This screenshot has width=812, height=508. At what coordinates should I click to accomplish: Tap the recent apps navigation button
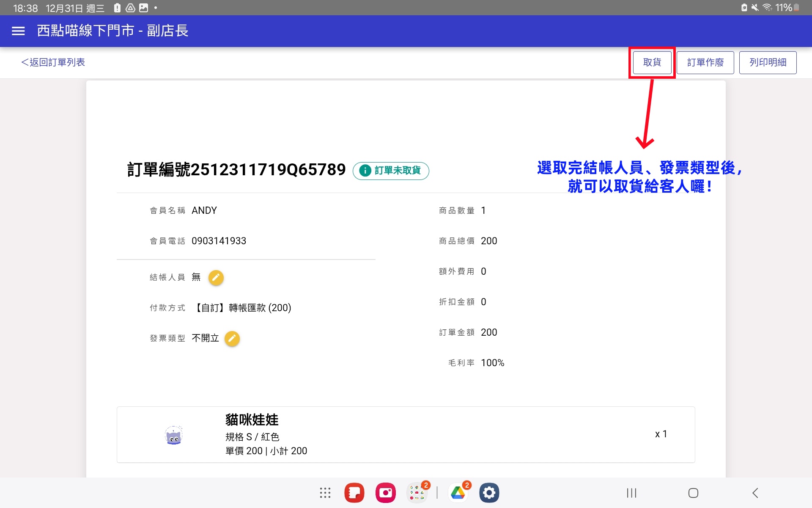(631, 493)
